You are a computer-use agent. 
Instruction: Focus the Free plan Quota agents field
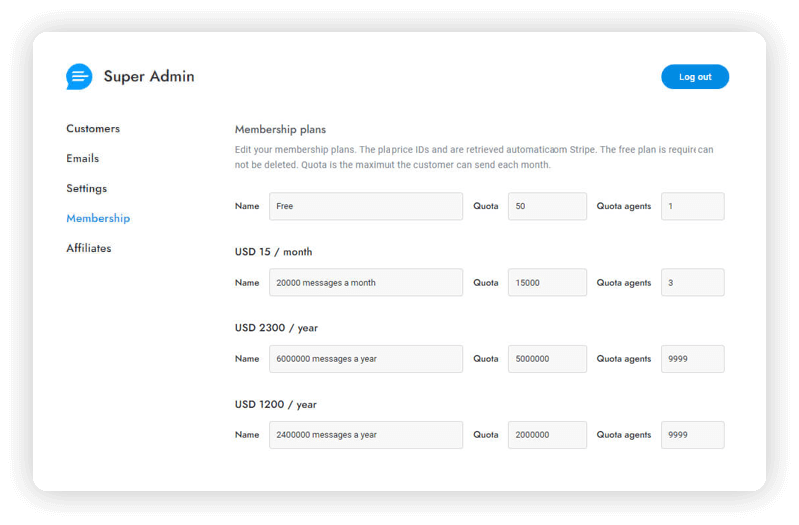pos(692,207)
